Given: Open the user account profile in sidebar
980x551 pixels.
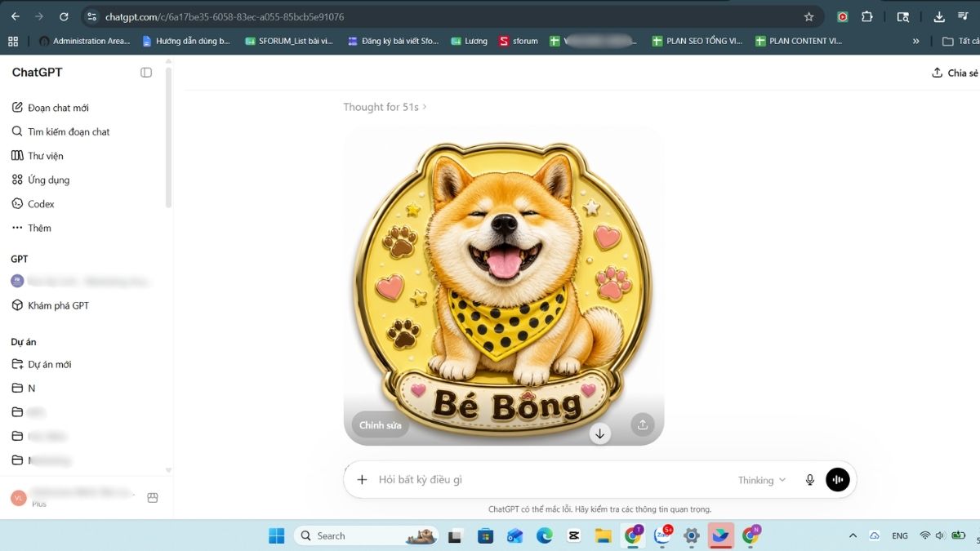Looking at the screenshot, I should (73, 497).
